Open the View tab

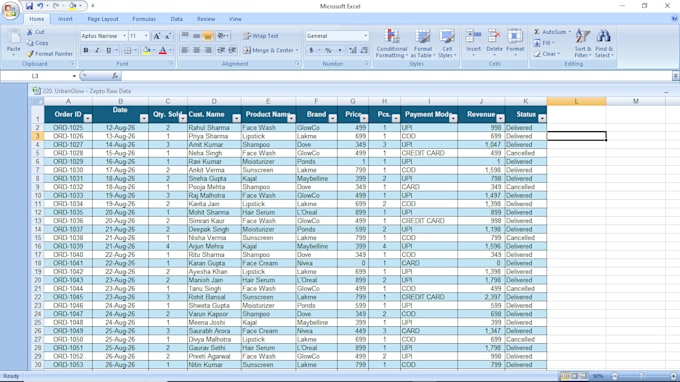(x=235, y=19)
